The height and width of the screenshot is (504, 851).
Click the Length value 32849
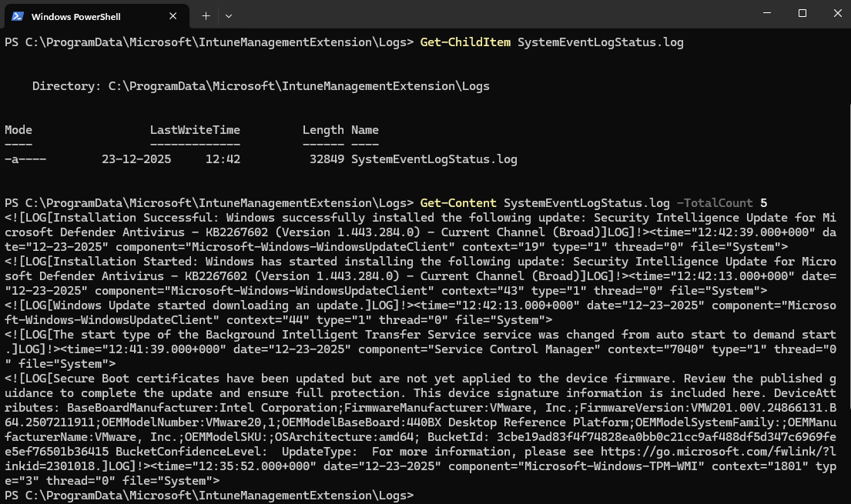point(324,159)
